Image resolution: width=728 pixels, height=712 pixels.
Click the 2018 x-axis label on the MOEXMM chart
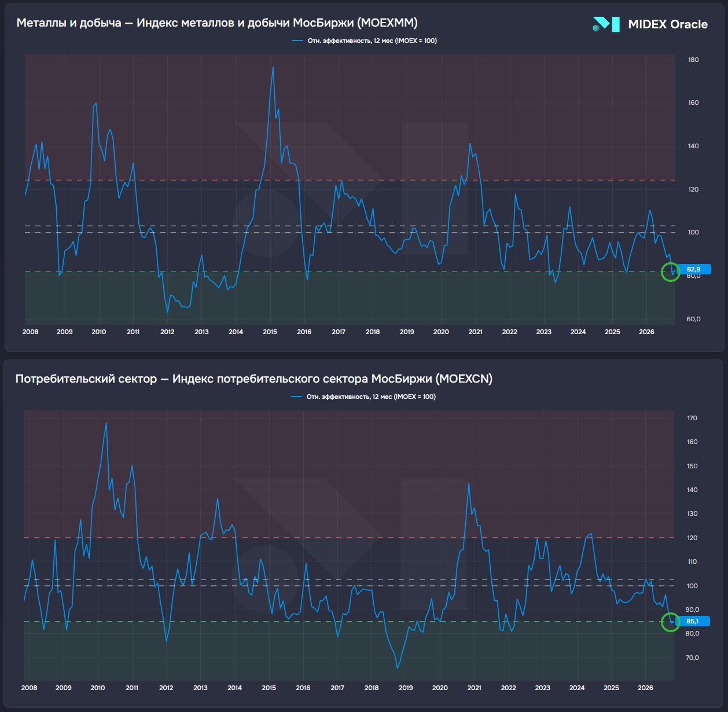click(373, 332)
